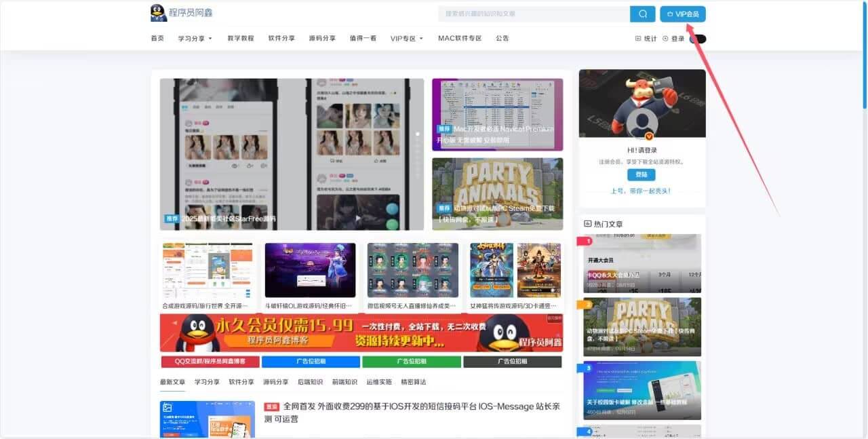
Task: Click the red QQ交流群/程序员阿鑫博客 button
Action: (210, 362)
